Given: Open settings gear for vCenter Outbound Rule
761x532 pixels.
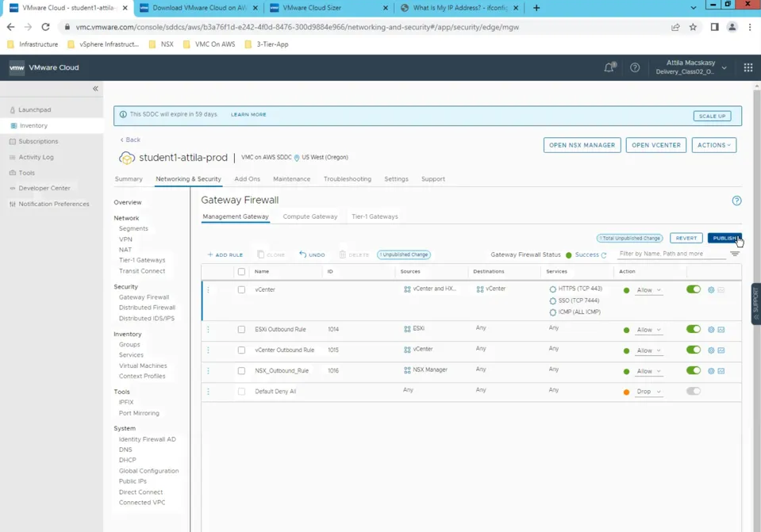Looking at the screenshot, I should click(x=710, y=350).
